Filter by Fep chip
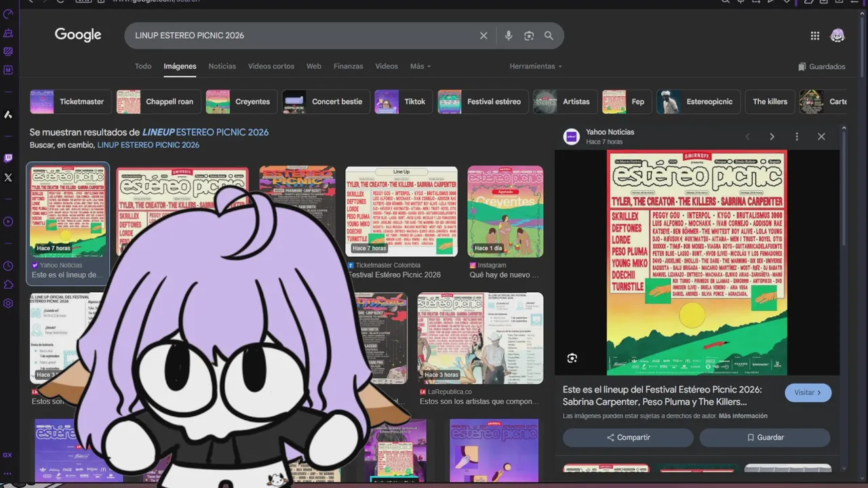The image size is (868, 488). point(627,102)
